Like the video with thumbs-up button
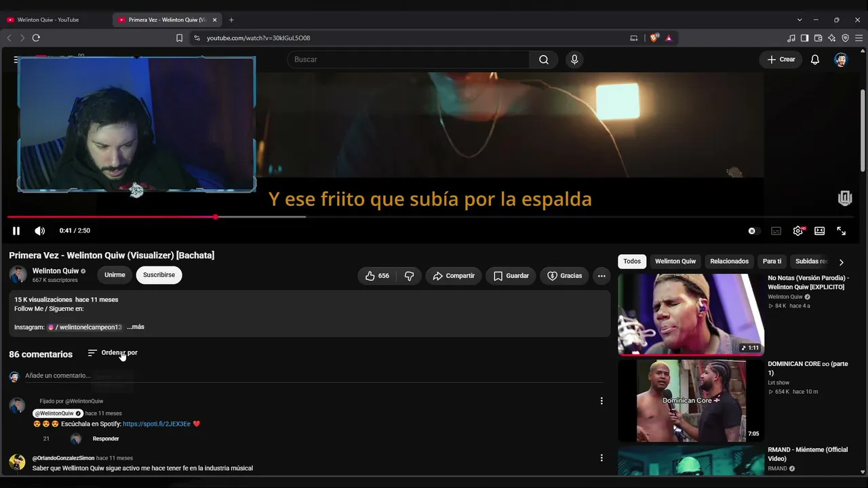This screenshot has width=868, height=488. pyautogui.click(x=376, y=276)
